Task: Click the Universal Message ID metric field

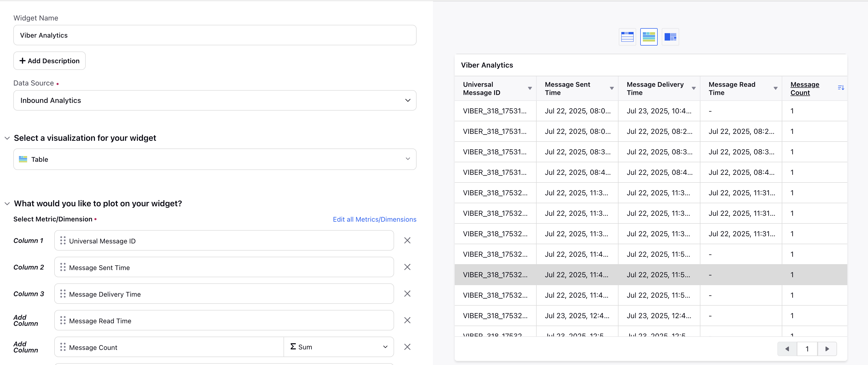Action: [x=224, y=240]
